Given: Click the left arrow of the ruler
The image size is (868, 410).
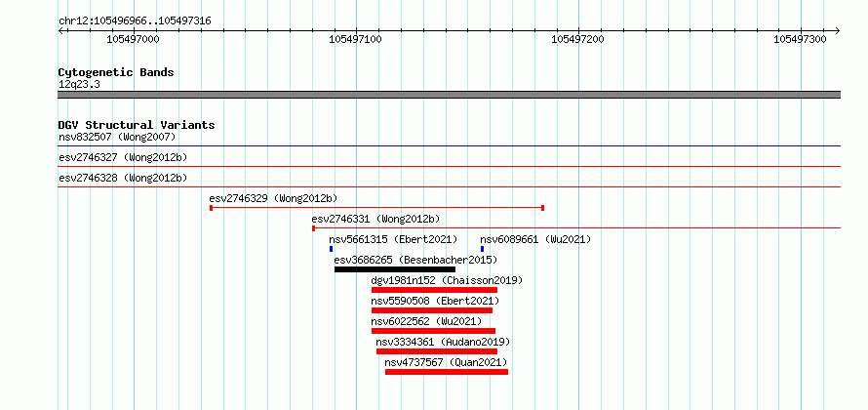Looking at the screenshot, I should point(60,30).
